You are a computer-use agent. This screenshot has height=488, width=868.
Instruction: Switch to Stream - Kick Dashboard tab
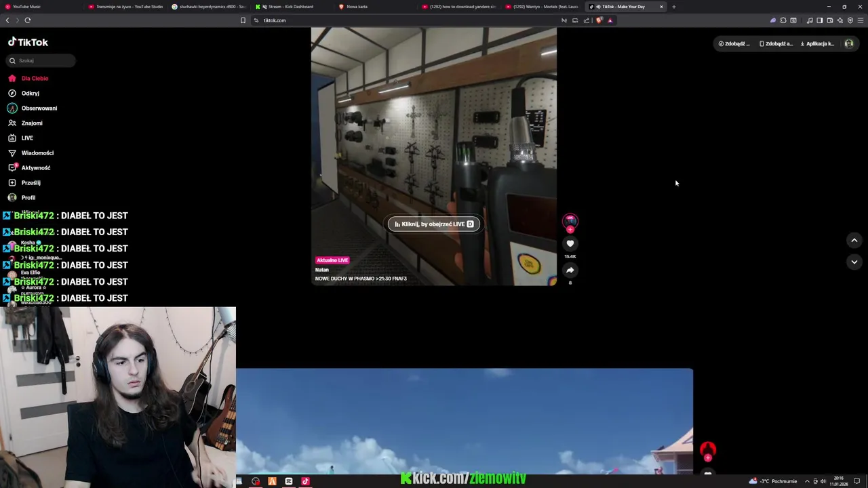click(292, 7)
